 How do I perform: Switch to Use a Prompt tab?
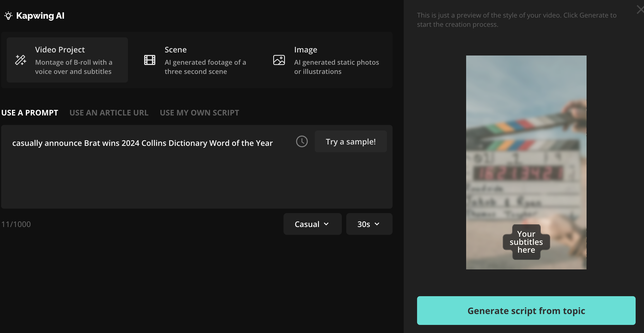[30, 113]
